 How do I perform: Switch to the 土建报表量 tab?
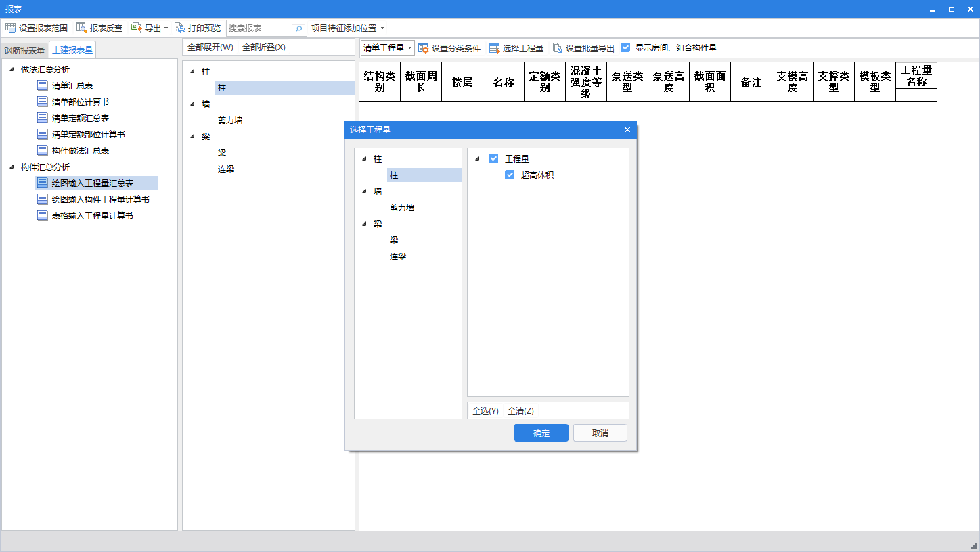point(72,50)
